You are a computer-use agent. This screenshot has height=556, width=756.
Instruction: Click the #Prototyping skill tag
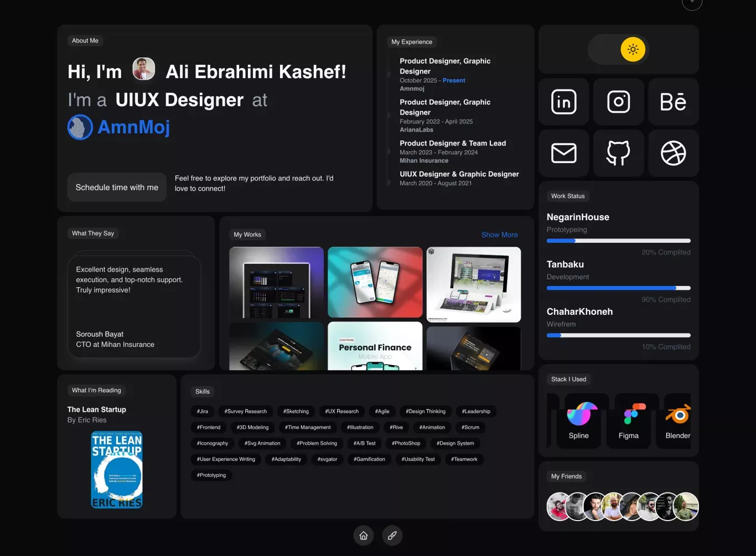[x=211, y=476]
